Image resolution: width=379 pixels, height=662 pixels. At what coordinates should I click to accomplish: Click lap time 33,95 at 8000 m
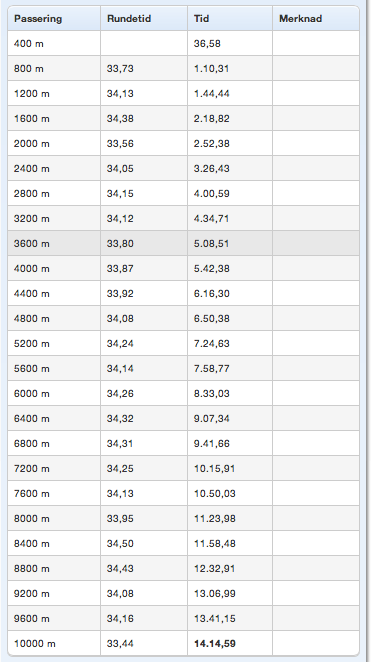[120, 518]
